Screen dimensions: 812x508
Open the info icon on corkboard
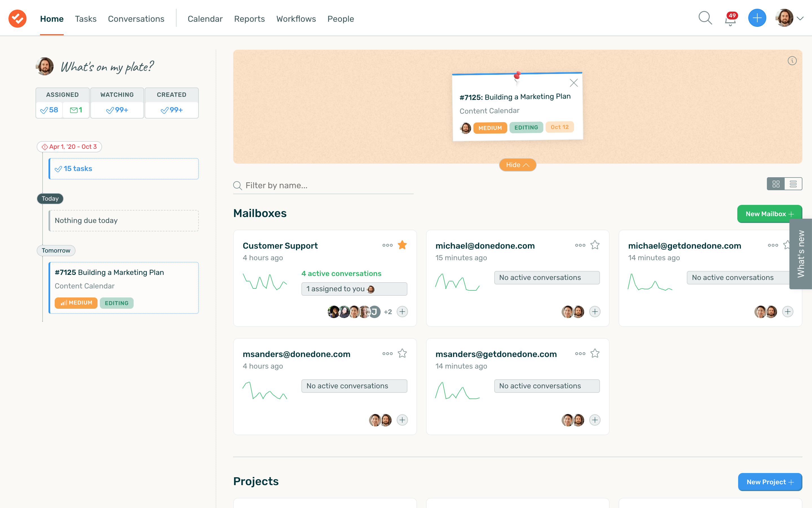coord(792,61)
